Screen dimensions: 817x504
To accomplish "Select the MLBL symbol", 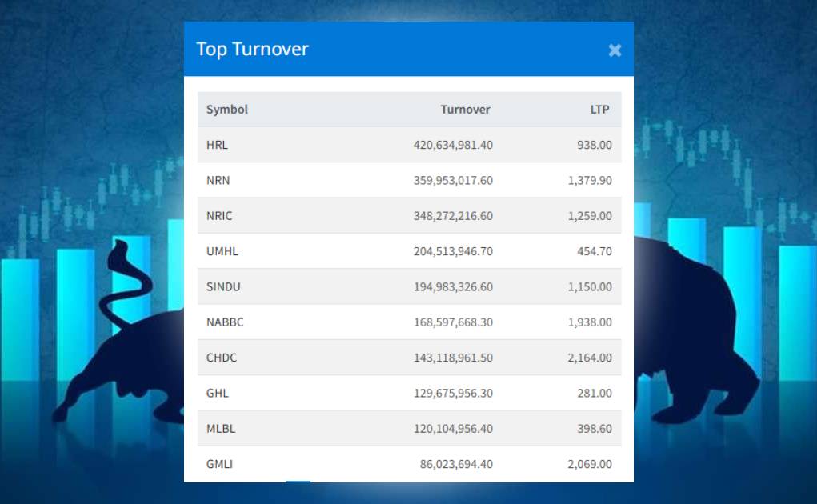I will [x=221, y=429].
